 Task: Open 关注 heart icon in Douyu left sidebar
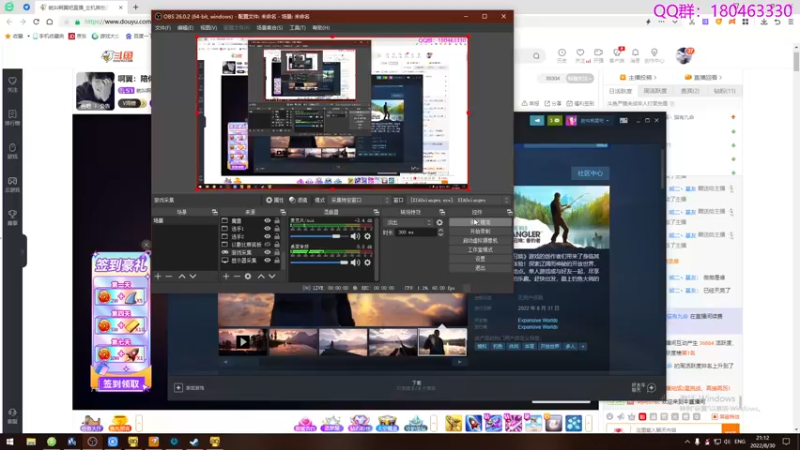(12, 84)
